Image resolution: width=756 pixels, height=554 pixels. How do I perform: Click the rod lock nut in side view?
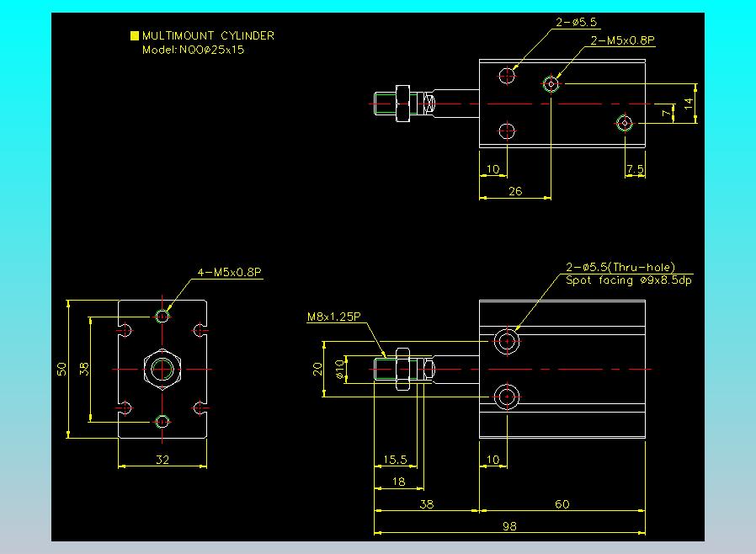[x=402, y=370]
